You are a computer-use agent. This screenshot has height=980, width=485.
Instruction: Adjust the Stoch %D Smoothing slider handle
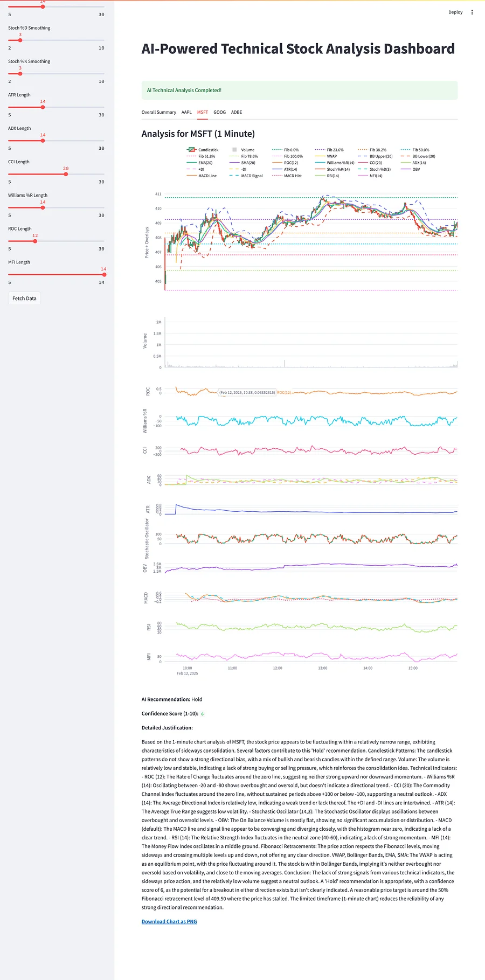point(20,40)
